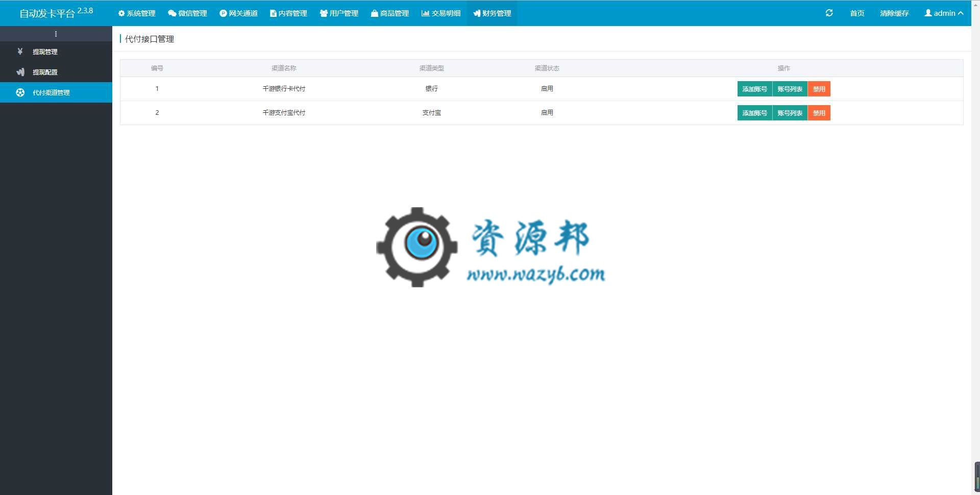Click the vertical scrollbar thumb at bottom right
Image resolution: width=980 pixels, height=495 pixels.
pyautogui.click(x=977, y=477)
